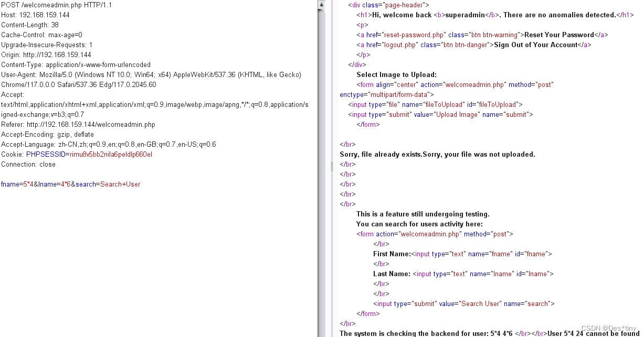The image size is (644, 337).
Task: Select the Content-Length: 38 header line
Action: (30, 25)
